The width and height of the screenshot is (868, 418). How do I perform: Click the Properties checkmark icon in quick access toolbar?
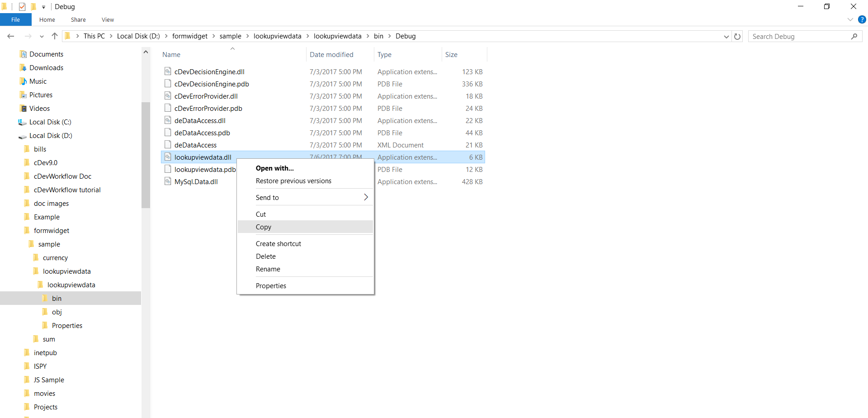[x=22, y=6]
